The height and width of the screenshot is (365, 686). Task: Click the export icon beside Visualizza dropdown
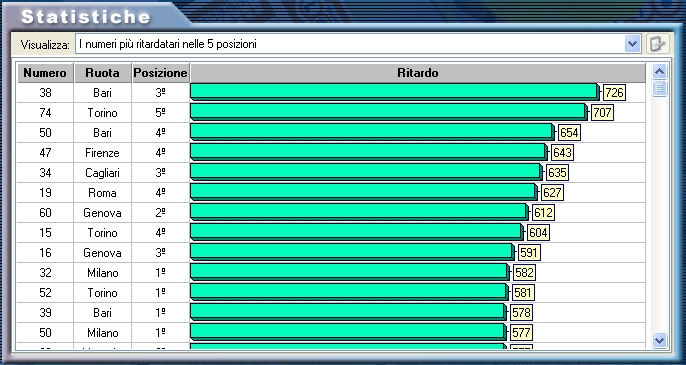pos(658,44)
